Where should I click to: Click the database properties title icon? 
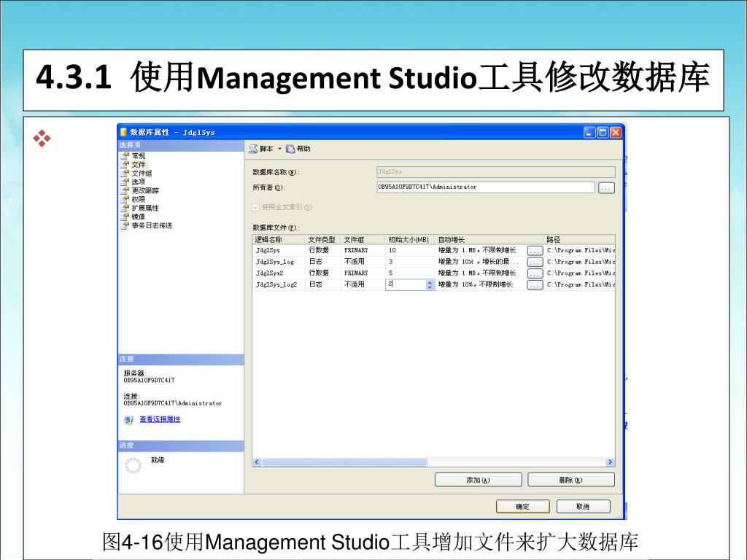[x=123, y=132]
